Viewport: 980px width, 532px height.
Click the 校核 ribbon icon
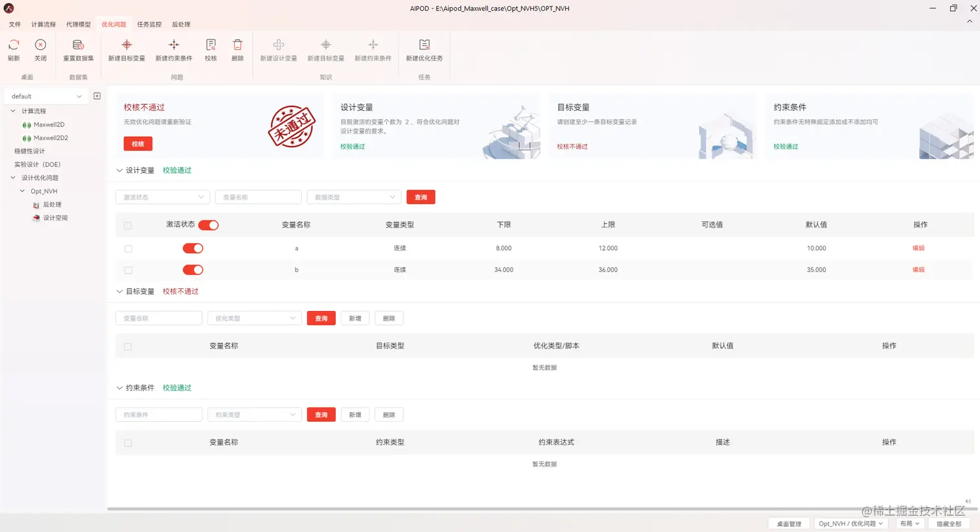point(211,45)
